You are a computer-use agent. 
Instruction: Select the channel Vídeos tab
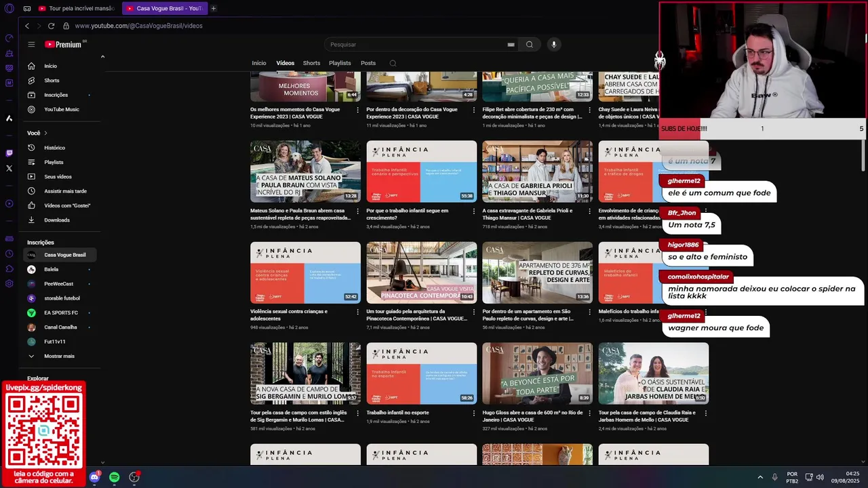coord(285,63)
